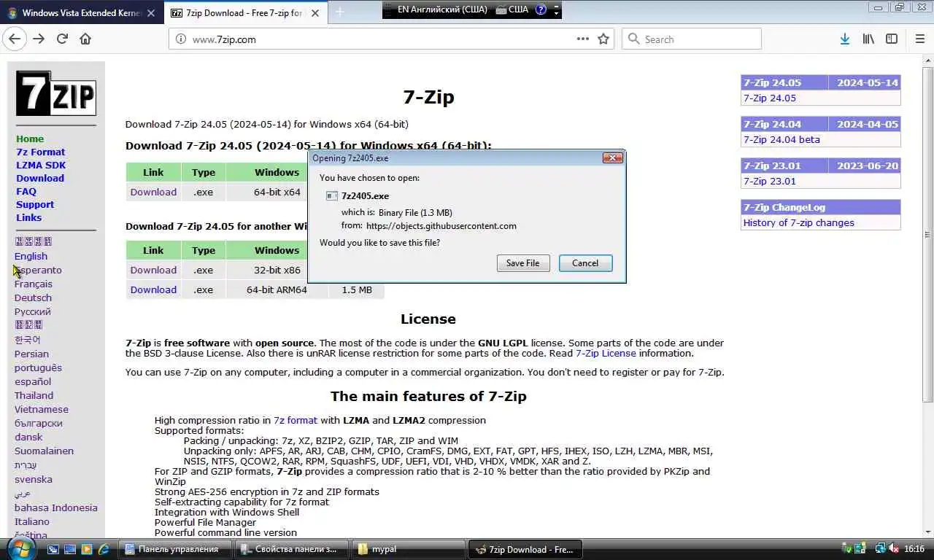
Task: Open the 7z Format sidebar link
Action: point(40,152)
